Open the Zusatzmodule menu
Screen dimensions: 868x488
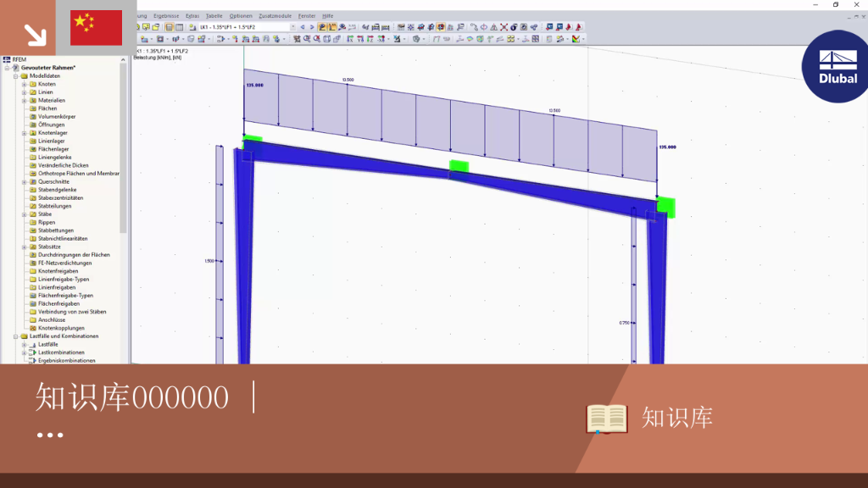coord(275,16)
